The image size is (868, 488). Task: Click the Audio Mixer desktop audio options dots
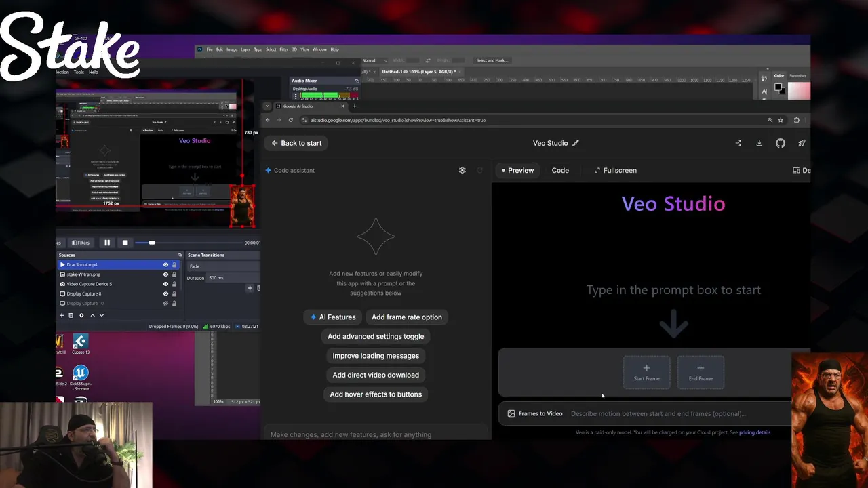click(x=295, y=96)
